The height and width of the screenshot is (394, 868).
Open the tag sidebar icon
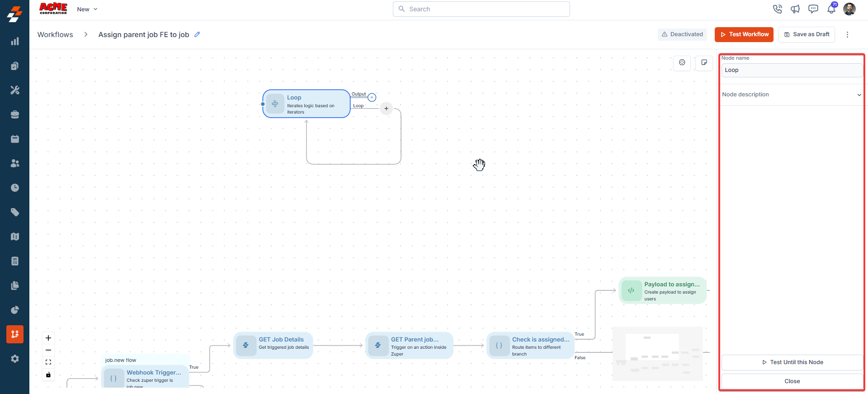pos(15,212)
